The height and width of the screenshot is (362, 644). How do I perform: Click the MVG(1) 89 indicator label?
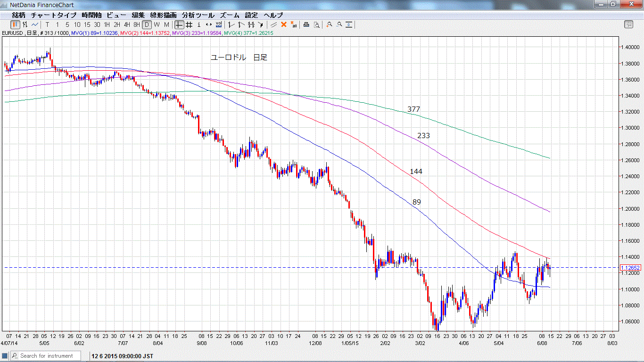[x=95, y=33]
